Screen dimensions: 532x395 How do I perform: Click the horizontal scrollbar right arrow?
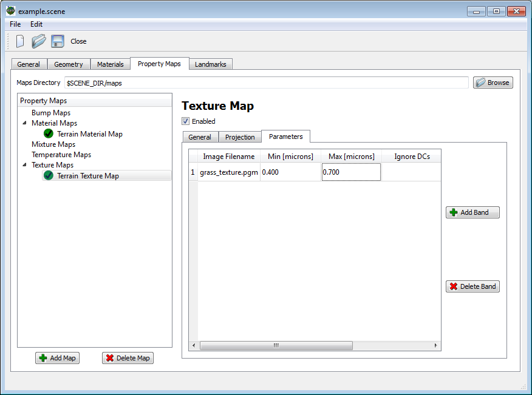pos(435,346)
